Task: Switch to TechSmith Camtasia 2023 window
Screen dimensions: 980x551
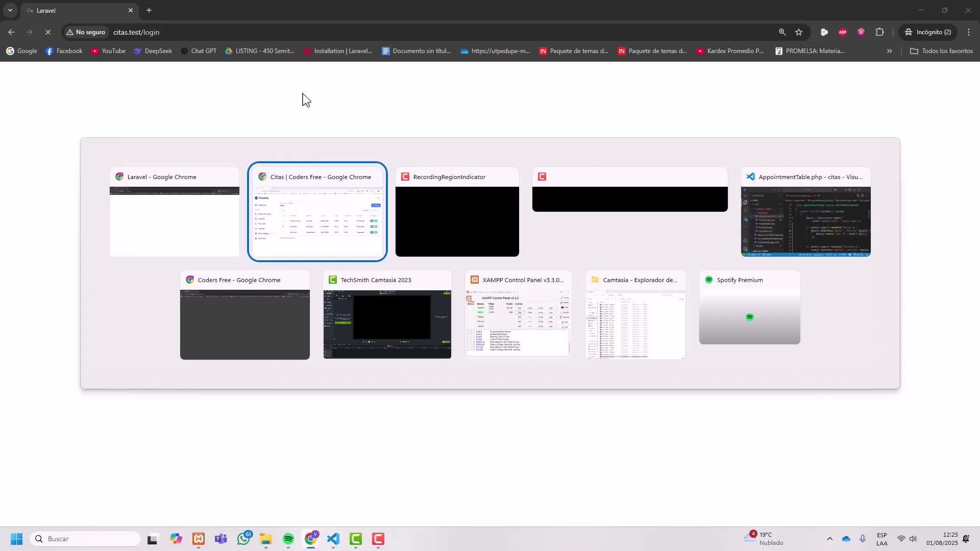Action: pos(387,315)
